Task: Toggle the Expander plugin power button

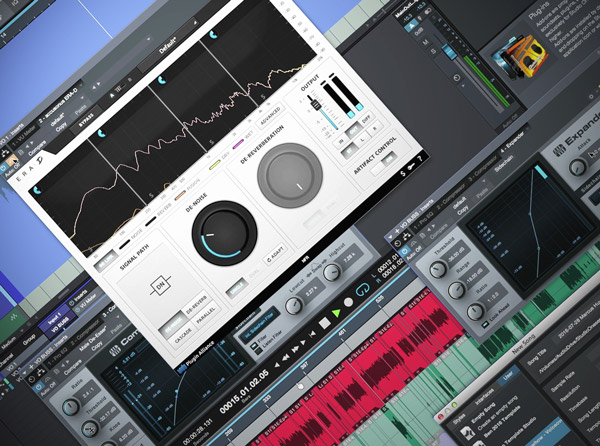Action: tap(404, 251)
